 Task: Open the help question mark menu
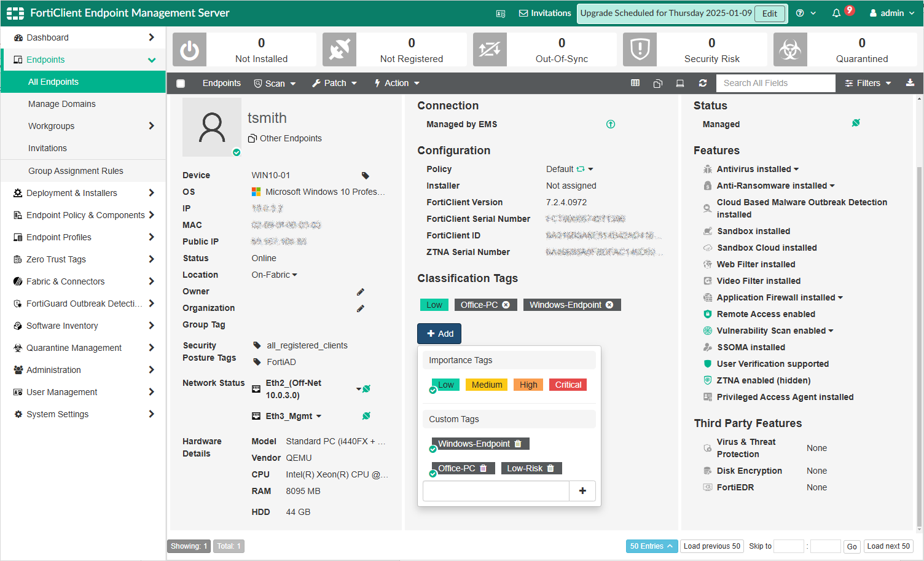point(805,14)
